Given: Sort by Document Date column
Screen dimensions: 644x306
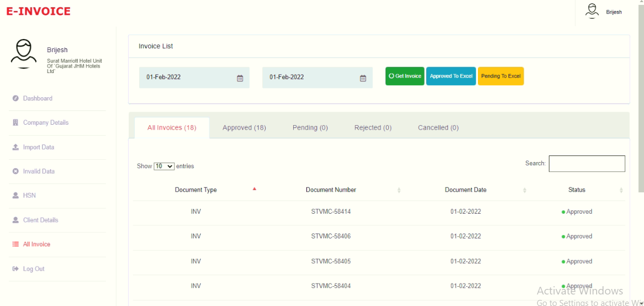Looking at the screenshot, I should point(524,190).
